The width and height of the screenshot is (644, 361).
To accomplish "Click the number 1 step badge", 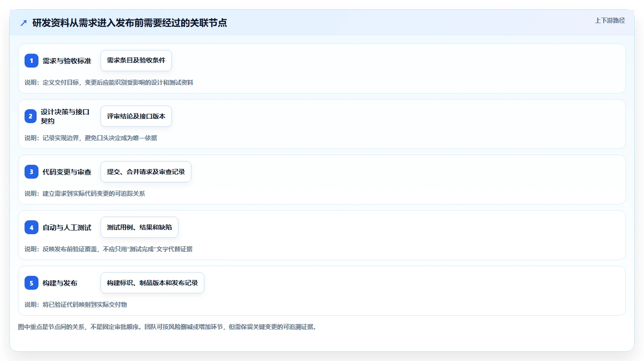I will 32,61.
